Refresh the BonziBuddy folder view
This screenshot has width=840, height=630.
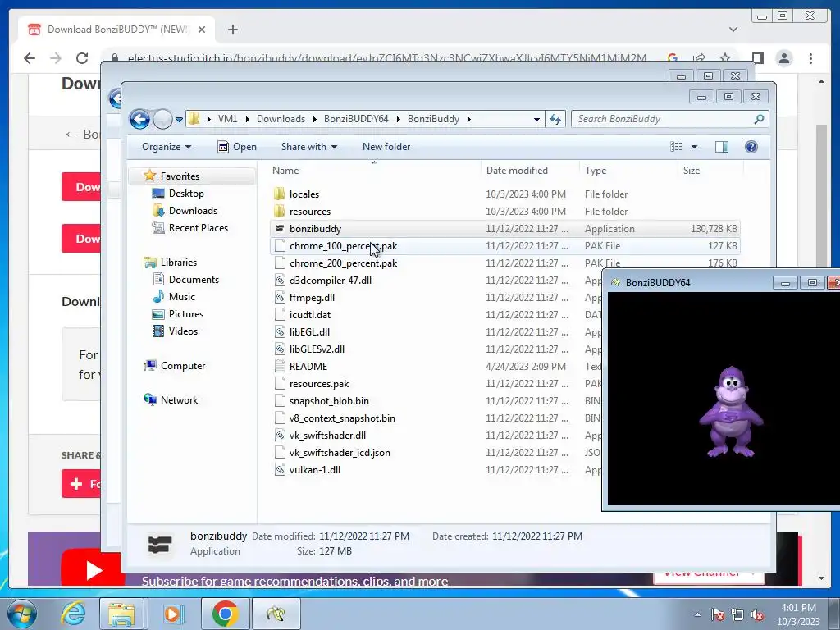[555, 119]
